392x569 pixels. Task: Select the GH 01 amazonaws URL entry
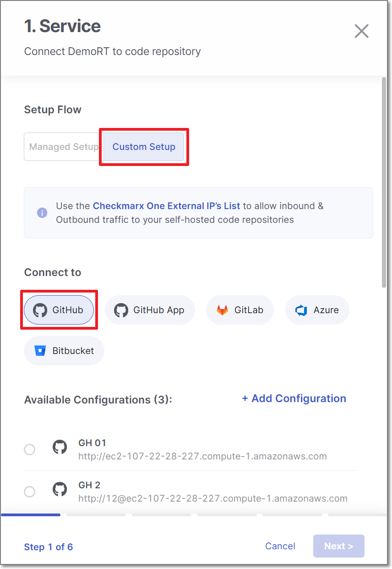tap(202, 456)
